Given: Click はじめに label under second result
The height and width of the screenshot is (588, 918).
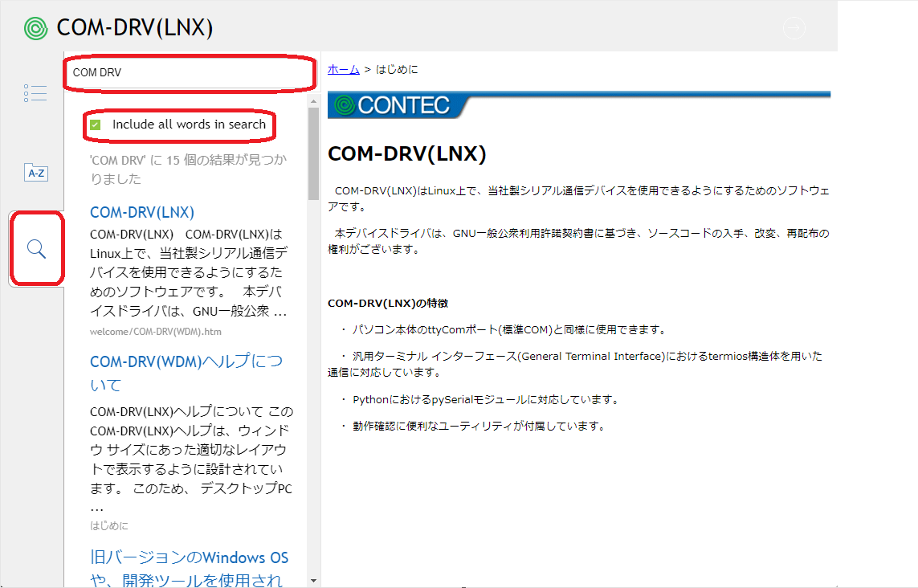Looking at the screenshot, I should (109, 526).
